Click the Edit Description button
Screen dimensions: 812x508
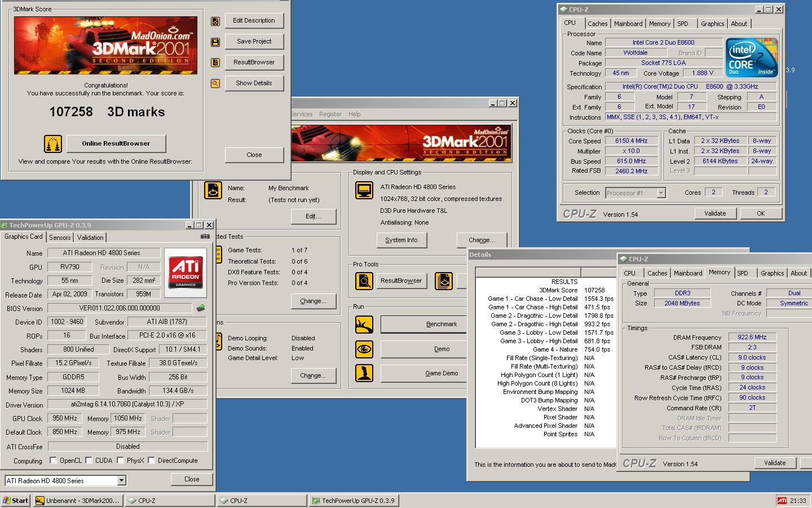[254, 21]
